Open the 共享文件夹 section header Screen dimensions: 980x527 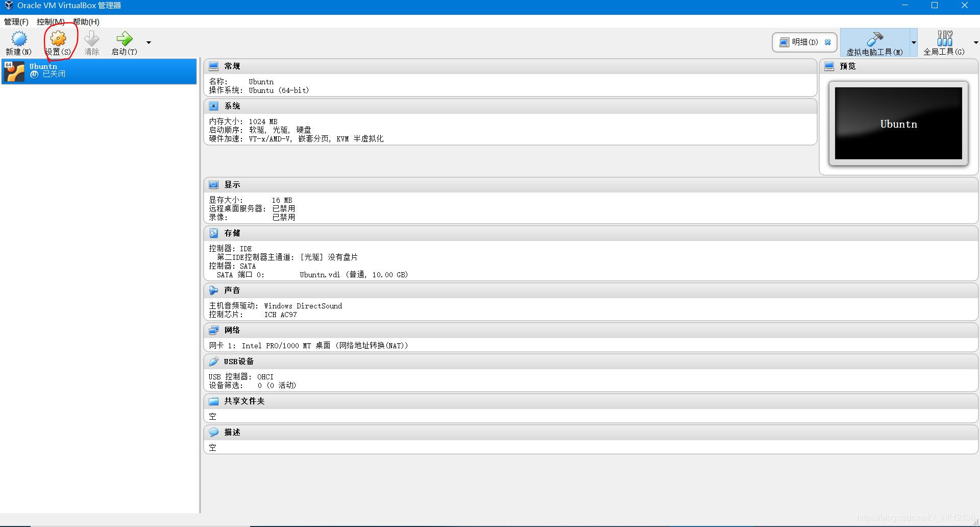(x=244, y=401)
